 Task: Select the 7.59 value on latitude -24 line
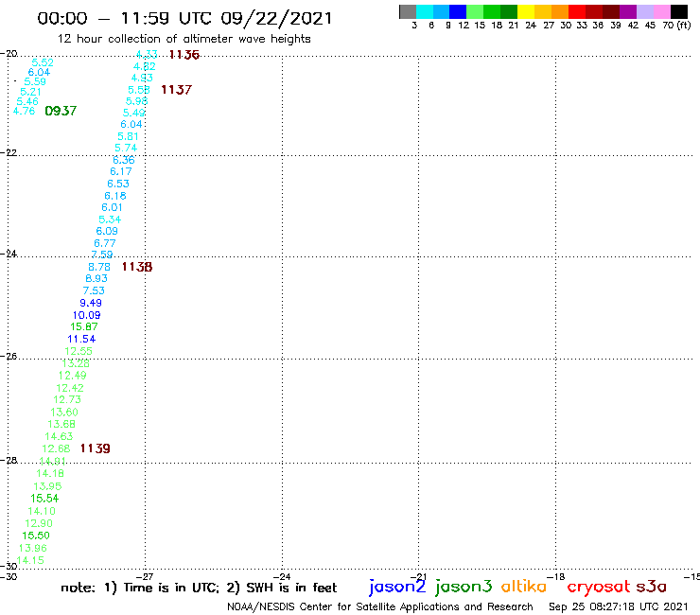tap(102, 255)
